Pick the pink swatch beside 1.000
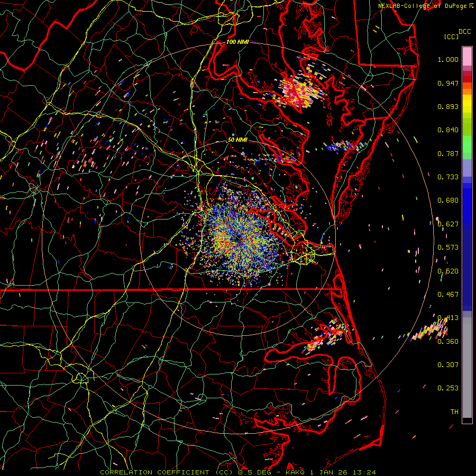This screenshot has height=476, width=476. 467,57
